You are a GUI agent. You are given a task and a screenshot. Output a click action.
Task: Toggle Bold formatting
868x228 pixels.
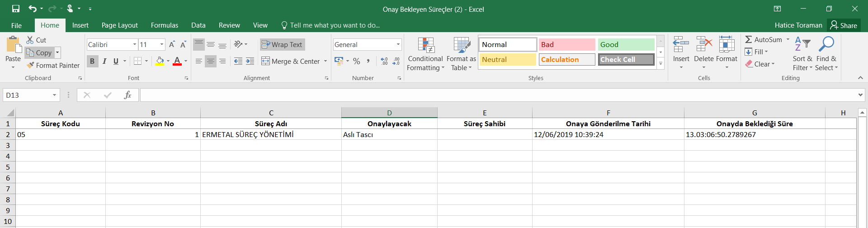pos(92,61)
